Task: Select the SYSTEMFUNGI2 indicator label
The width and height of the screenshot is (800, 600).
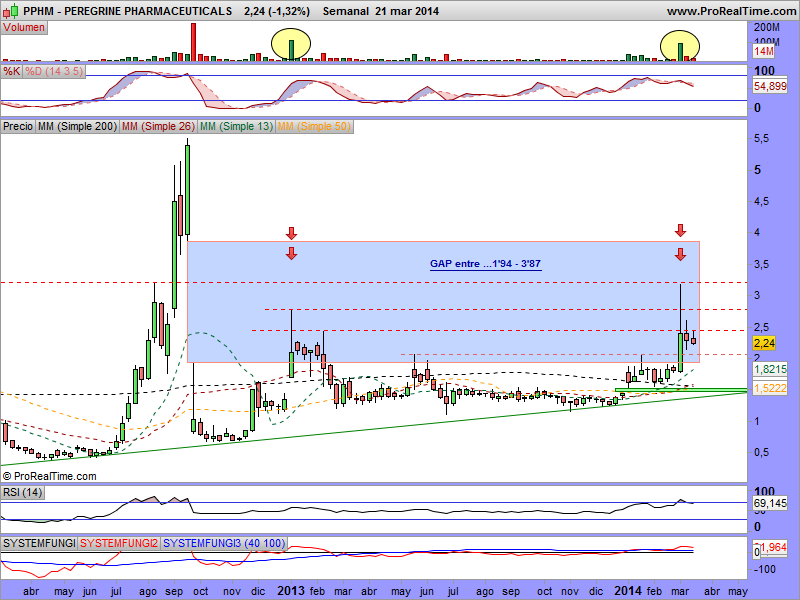Action: pos(119,543)
